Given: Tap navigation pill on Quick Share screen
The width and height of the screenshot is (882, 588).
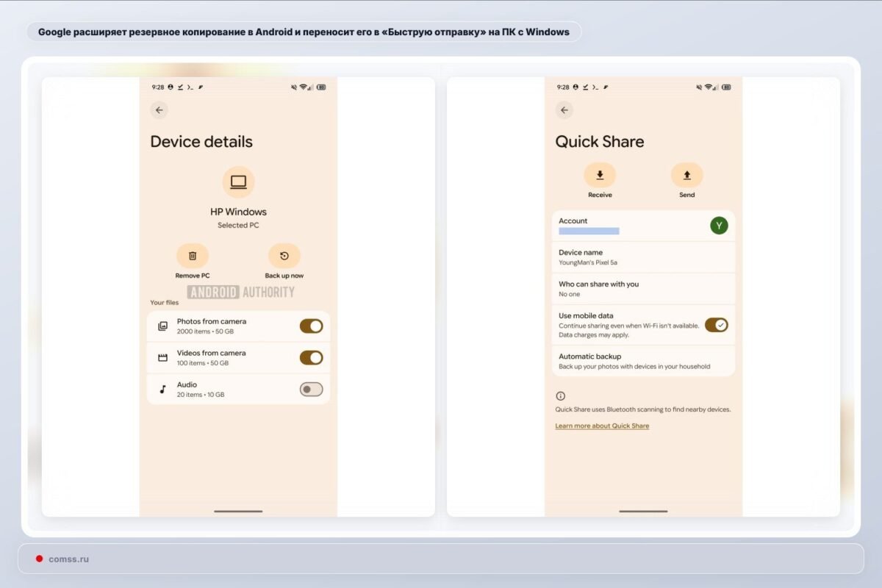Looking at the screenshot, I should 643,511.
